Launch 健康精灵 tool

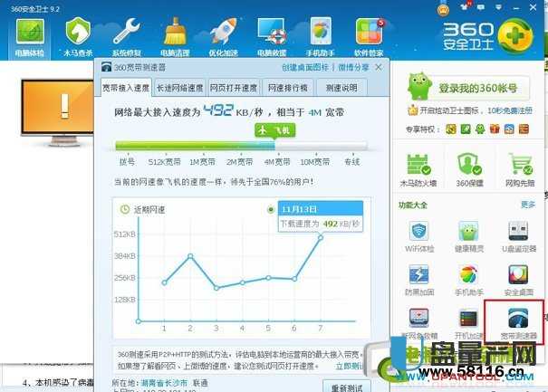point(468,237)
